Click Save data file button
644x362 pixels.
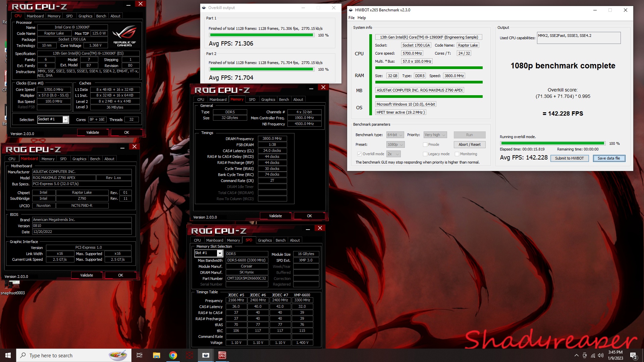609,158
